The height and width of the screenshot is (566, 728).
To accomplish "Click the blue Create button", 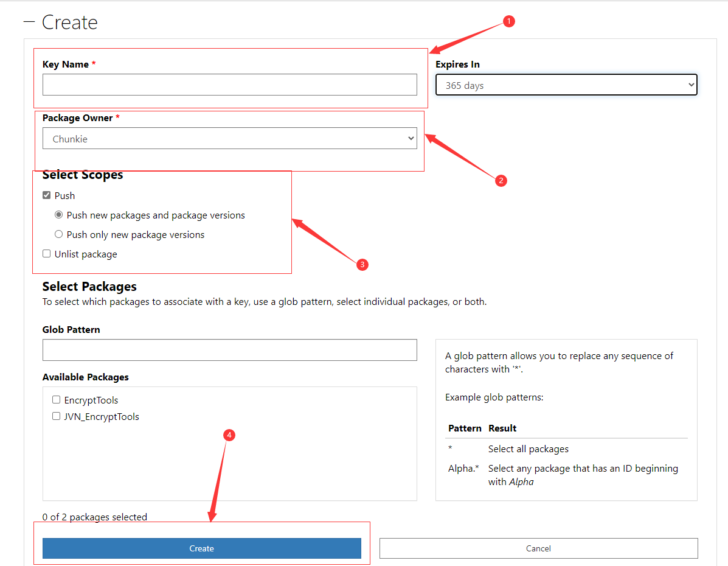I will (x=201, y=548).
